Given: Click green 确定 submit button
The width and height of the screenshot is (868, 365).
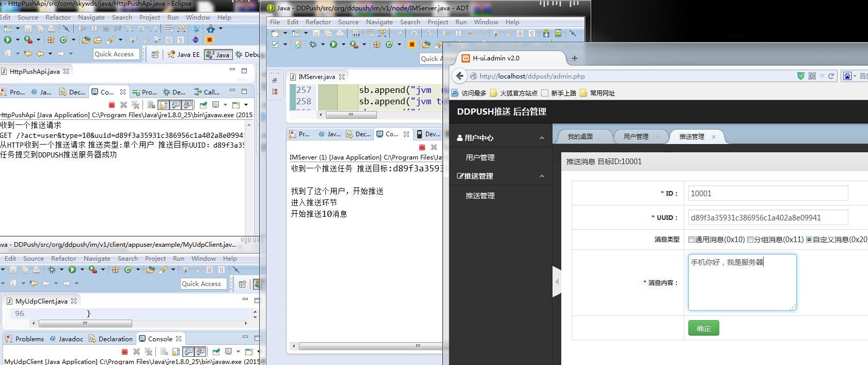Looking at the screenshot, I should point(703,328).
